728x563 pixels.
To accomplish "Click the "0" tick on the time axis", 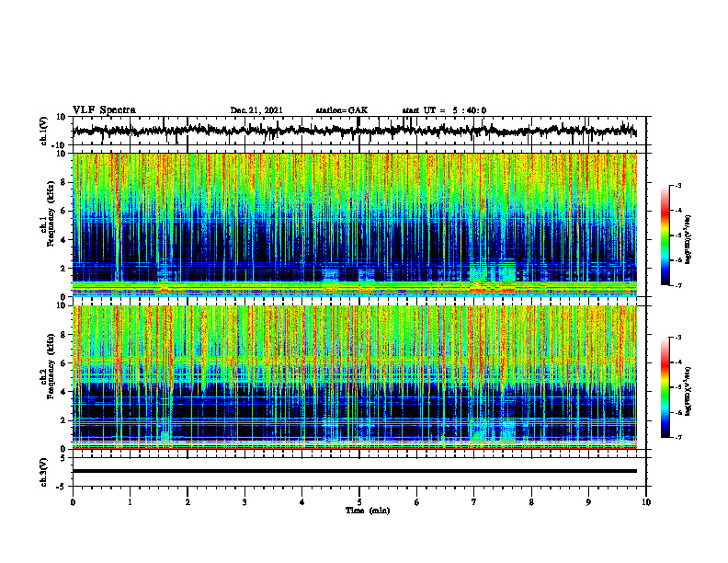I will 73,502.
